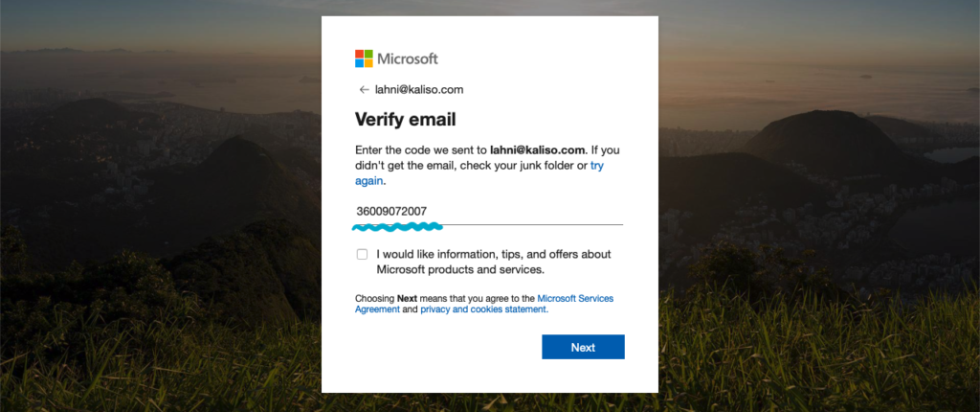This screenshot has width=980, height=412.
Task: Click the 'try again' link
Action: 596,166
